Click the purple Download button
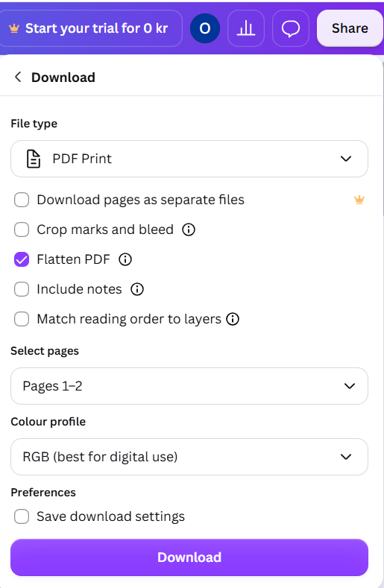Screen dimensions: 384x588 189,557
